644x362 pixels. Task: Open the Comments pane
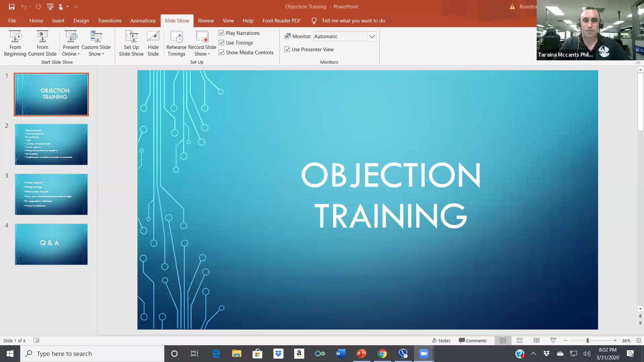(473, 340)
